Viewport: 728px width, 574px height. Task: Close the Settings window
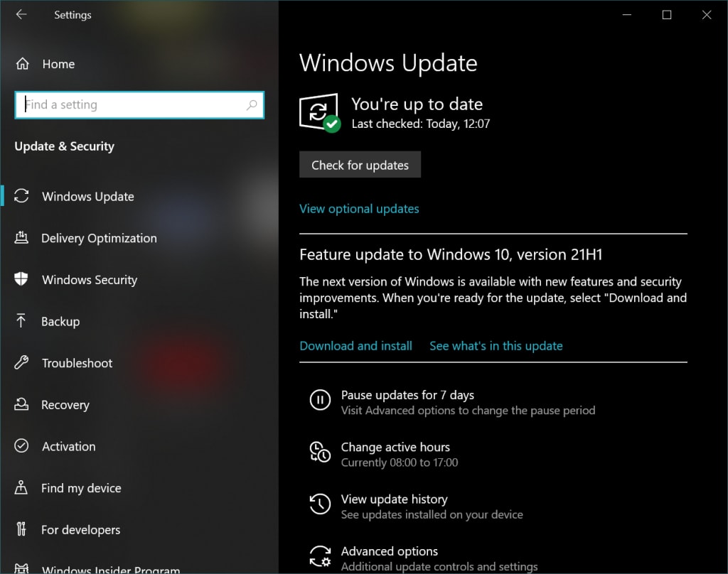707,14
